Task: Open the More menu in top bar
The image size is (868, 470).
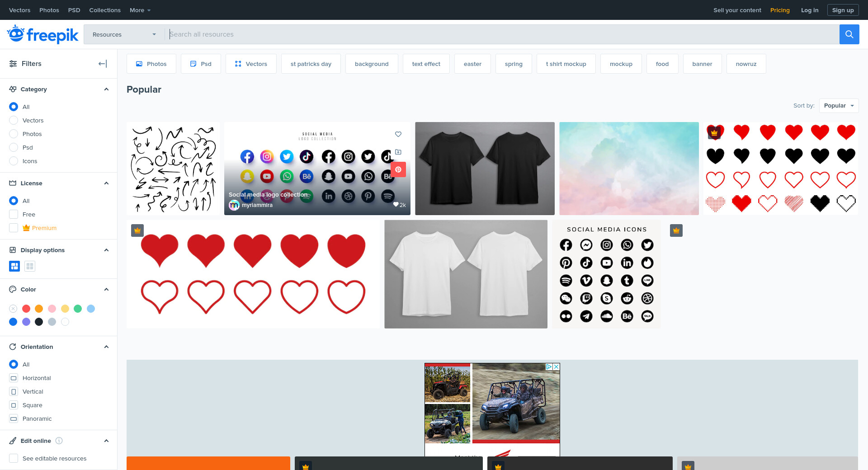Action: [140, 10]
